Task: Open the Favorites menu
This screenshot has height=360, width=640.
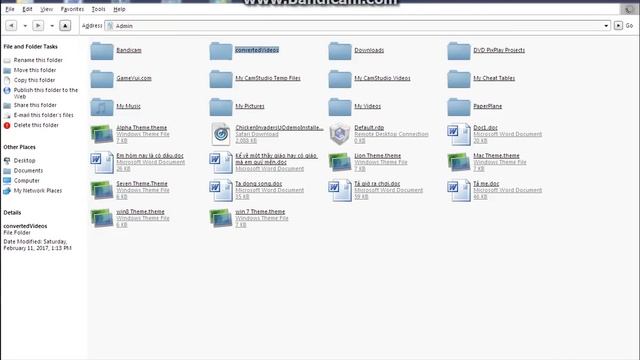Action: click(x=72, y=9)
